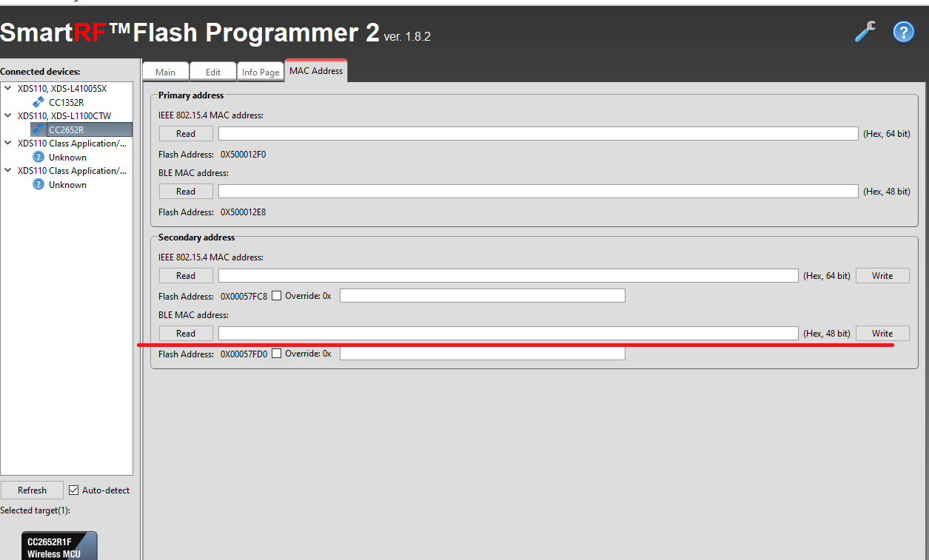This screenshot has width=929, height=560.
Task: Collapse the first XDS110 Class Application node
Action: click(8, 143)
